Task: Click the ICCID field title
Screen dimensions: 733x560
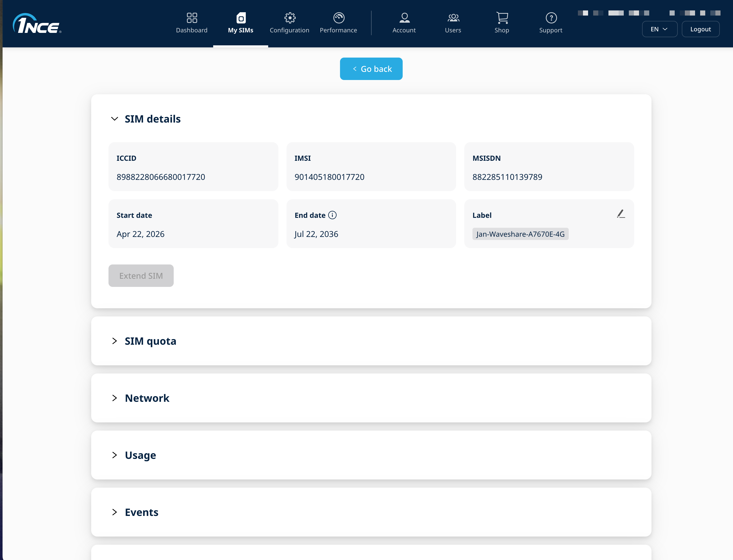Action: click(126, 158)
